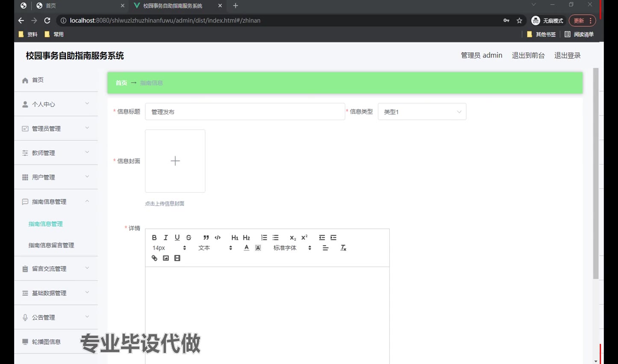Apply underline formatting in the editor toolbar
618x364 pixels.
(x=177, y=238)
